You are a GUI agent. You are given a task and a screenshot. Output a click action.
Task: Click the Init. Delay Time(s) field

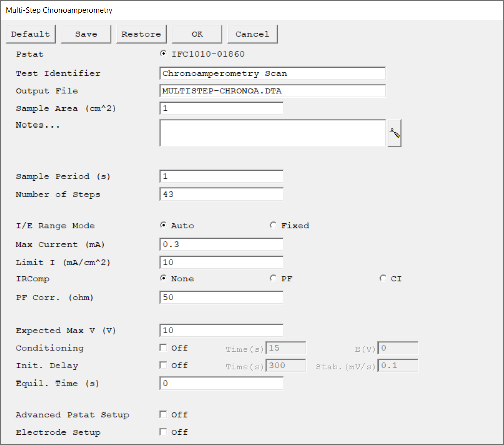286,366
